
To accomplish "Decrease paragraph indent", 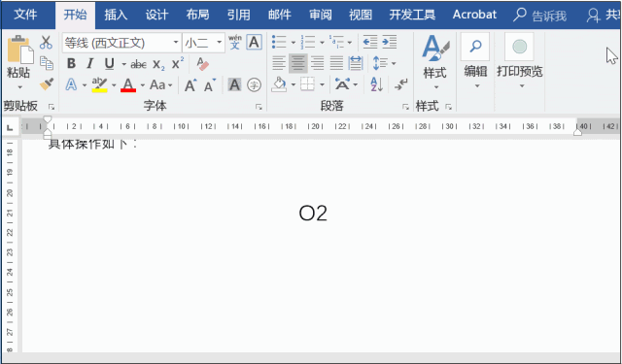I will click(370, 42).
